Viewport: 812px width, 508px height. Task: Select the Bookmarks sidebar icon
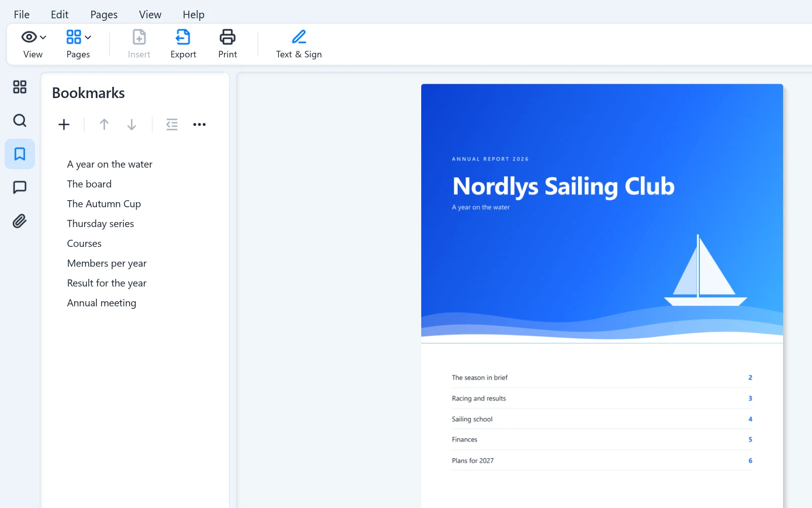pos(20,154)
